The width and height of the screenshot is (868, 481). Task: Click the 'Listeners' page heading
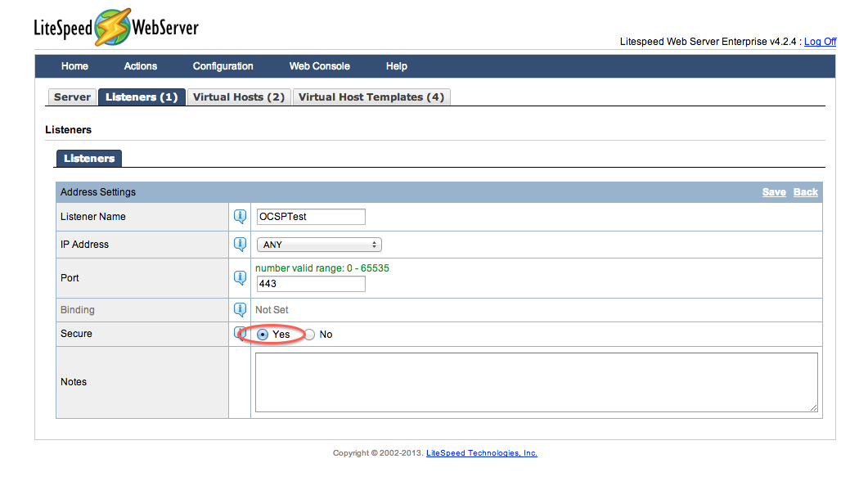(x=68, y=129)
